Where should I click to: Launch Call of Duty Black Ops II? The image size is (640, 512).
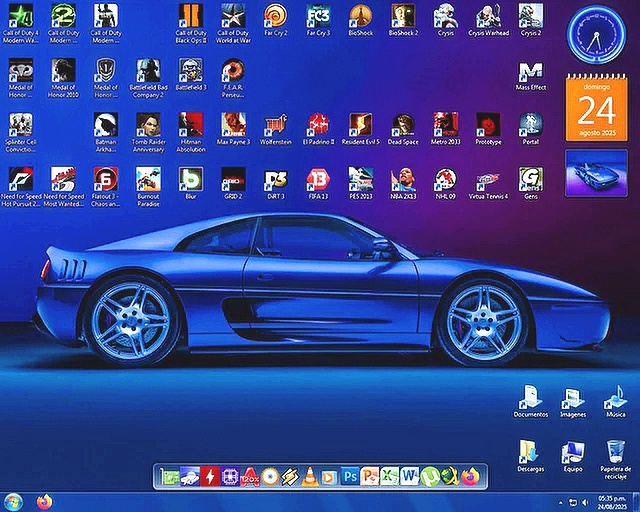(191, 24)
